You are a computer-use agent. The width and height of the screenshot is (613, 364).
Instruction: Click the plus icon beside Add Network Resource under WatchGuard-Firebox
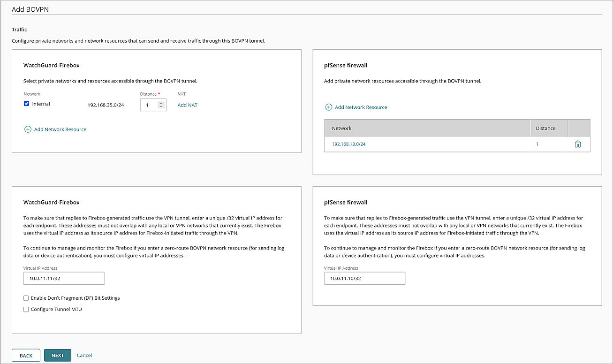tap(28, 129)
